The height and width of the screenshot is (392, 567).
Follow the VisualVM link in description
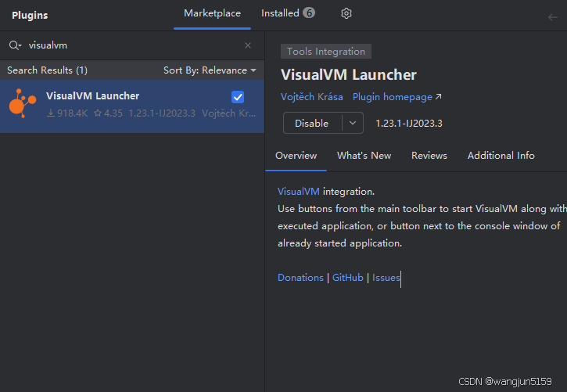pyautogui.click(x=298, y=191)
